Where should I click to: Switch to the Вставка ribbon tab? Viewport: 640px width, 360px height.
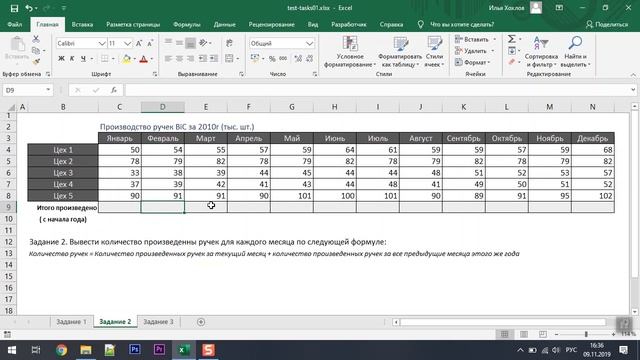(x=82, y=24)
